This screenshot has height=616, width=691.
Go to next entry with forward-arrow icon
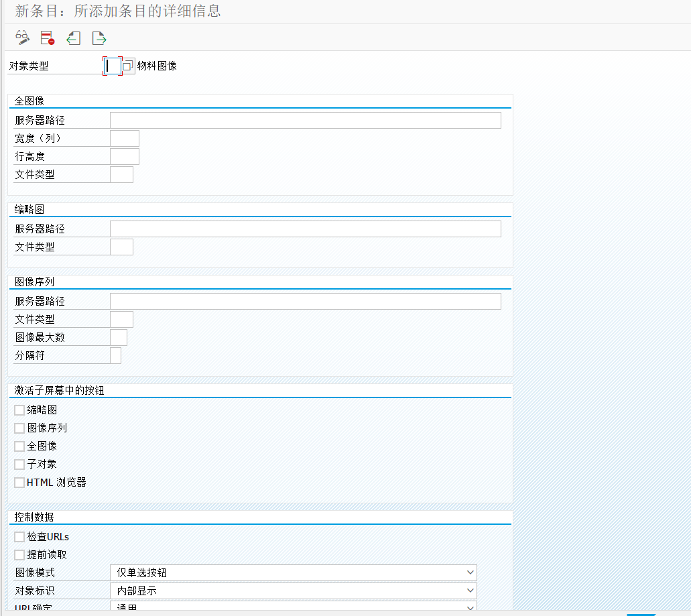tap(98, 38)
